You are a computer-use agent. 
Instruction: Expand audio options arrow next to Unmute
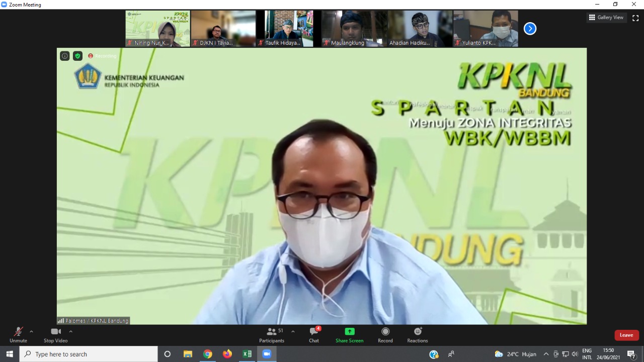(x=31, y=332)
